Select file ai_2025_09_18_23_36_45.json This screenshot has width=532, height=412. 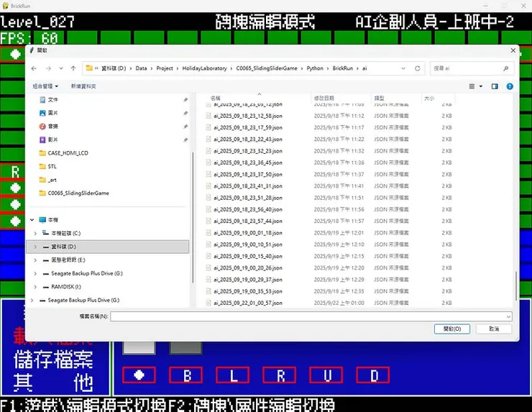click(248, 162)
